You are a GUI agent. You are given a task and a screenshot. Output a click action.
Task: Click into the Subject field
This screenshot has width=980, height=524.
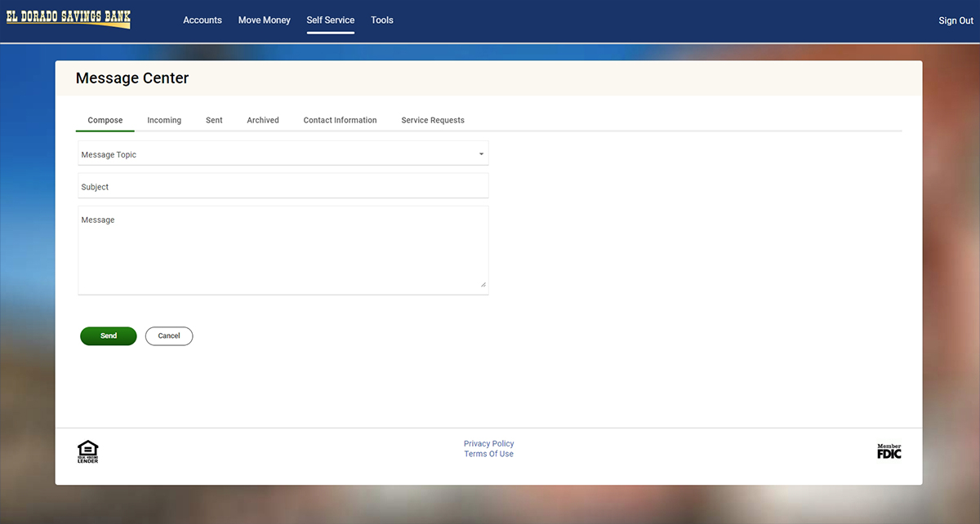tap(283, 187)
